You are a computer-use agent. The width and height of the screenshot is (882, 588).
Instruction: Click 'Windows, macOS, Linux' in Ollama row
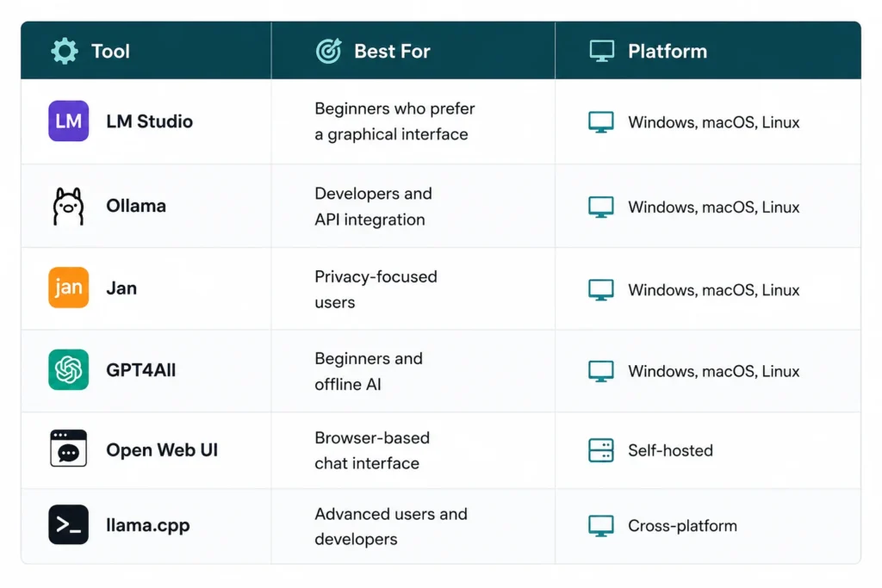(x=714, y=207)
